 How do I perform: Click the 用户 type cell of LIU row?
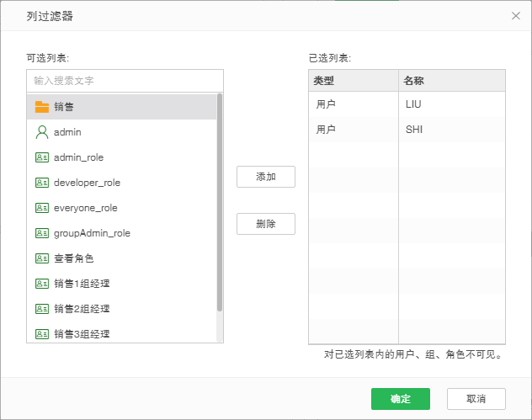(x=354, y=104)
